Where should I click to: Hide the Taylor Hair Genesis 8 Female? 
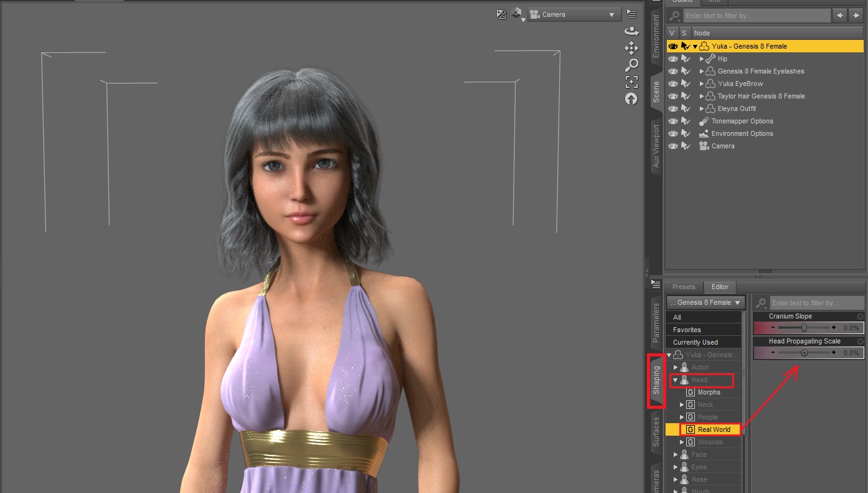672,96
